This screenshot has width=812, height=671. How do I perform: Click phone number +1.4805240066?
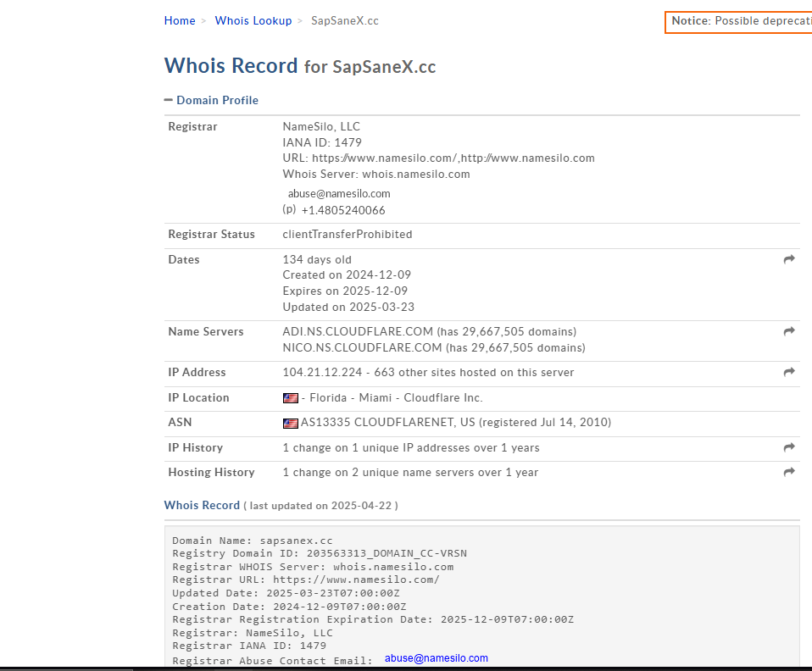[343, 210]
